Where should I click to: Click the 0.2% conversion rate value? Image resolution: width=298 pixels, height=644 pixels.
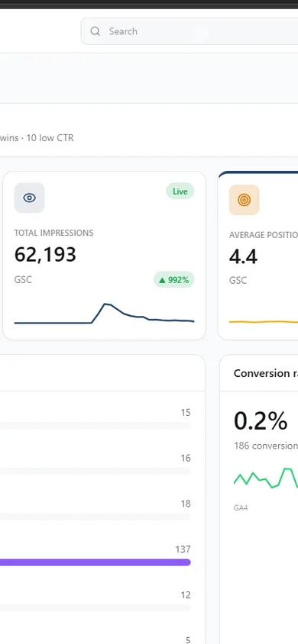click(261, 421)
